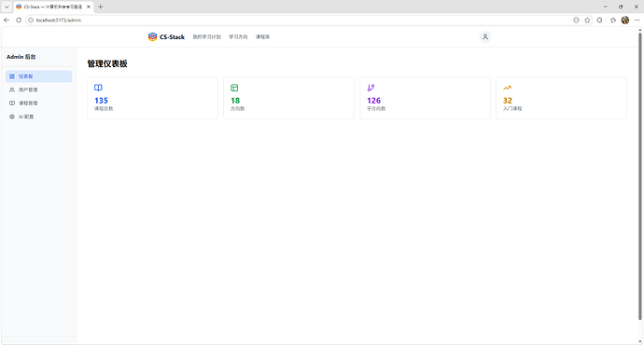Click the Admin 后台 sidebar title
This screenshot has height=345, width=644.
pyautogui.click(x=21, y=57)
